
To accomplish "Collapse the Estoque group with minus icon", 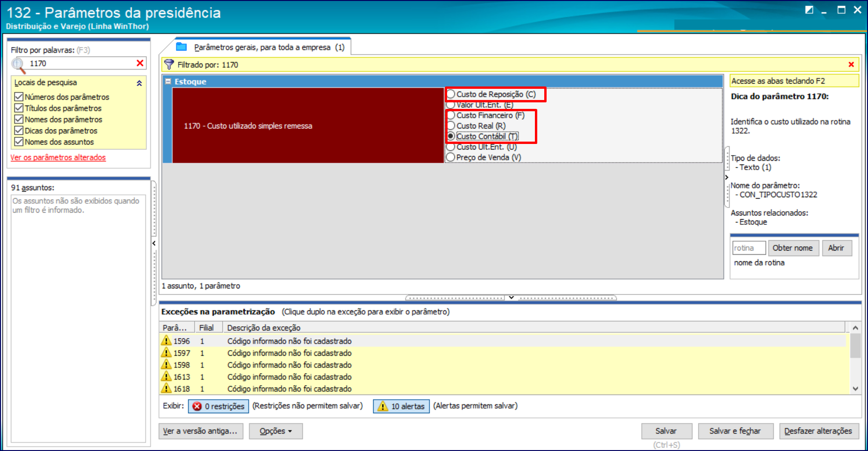I will [x=168, y=81].
